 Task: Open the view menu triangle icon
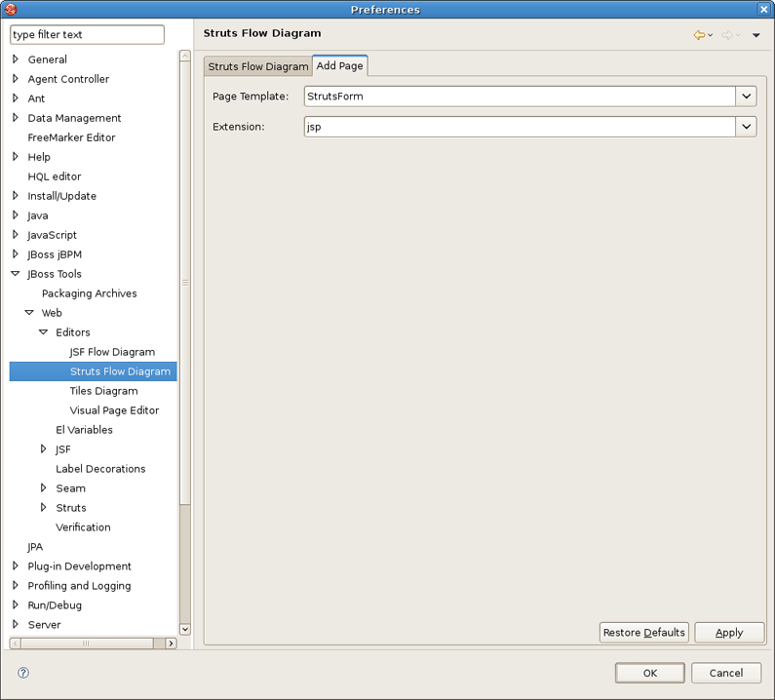756,35
